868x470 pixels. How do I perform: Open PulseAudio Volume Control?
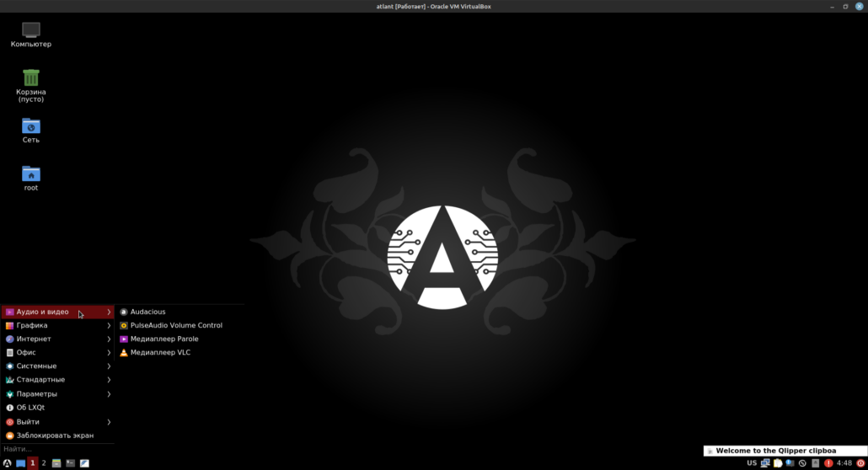[x=176, y=325]
